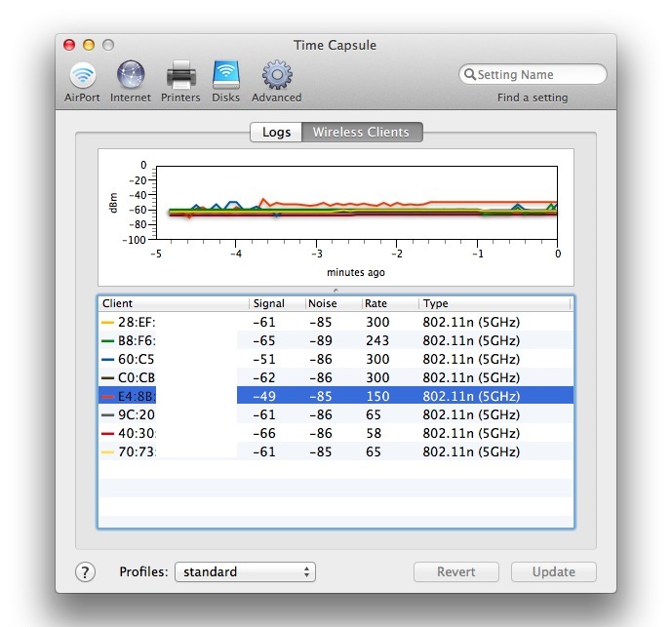Click the noise value -89
Screen dimensions: 672x627
coord(321,340)
